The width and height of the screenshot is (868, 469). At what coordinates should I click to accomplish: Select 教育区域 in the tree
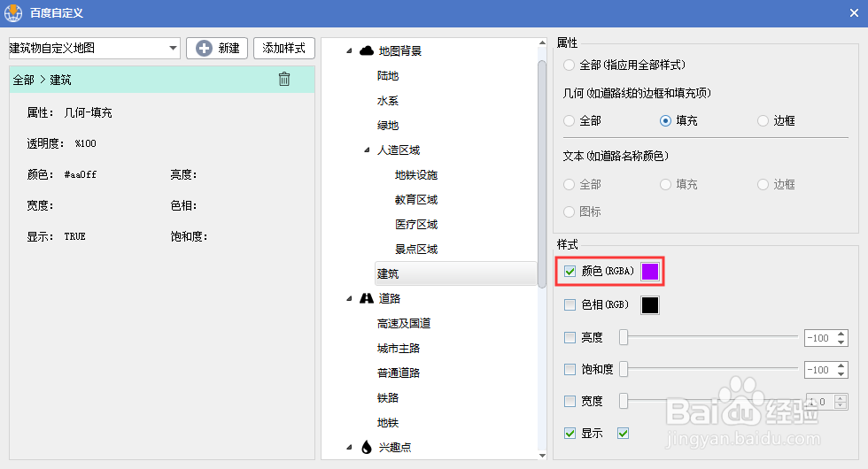pyautogui.click(x=416, y=200)
